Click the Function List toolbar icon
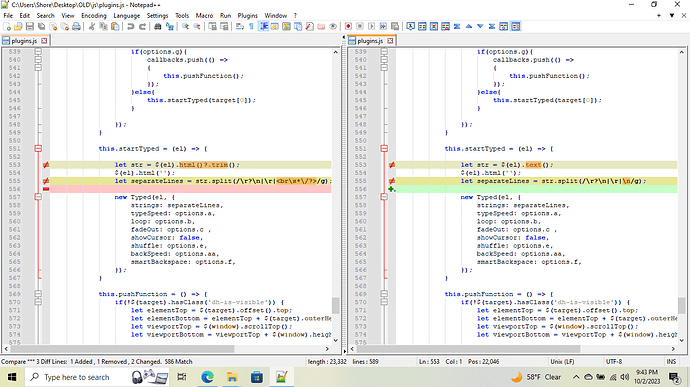690x387 pixels. [x=309, y=26]
